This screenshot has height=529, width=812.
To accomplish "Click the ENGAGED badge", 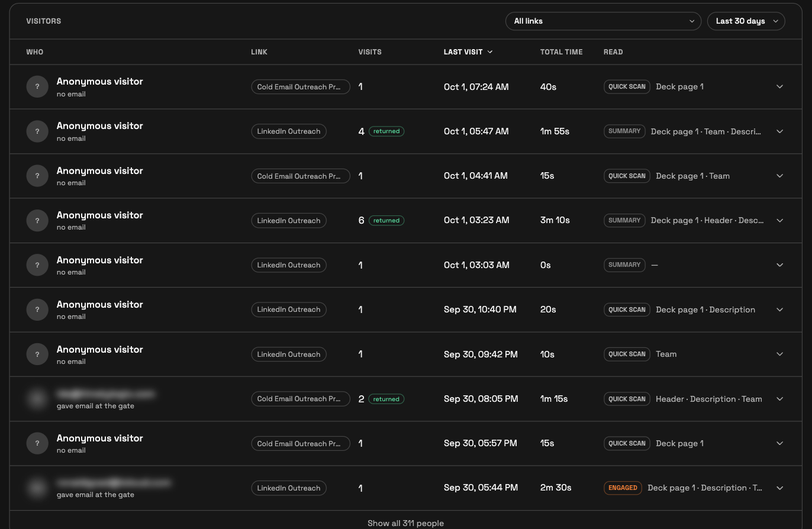I will coord(623,488).
